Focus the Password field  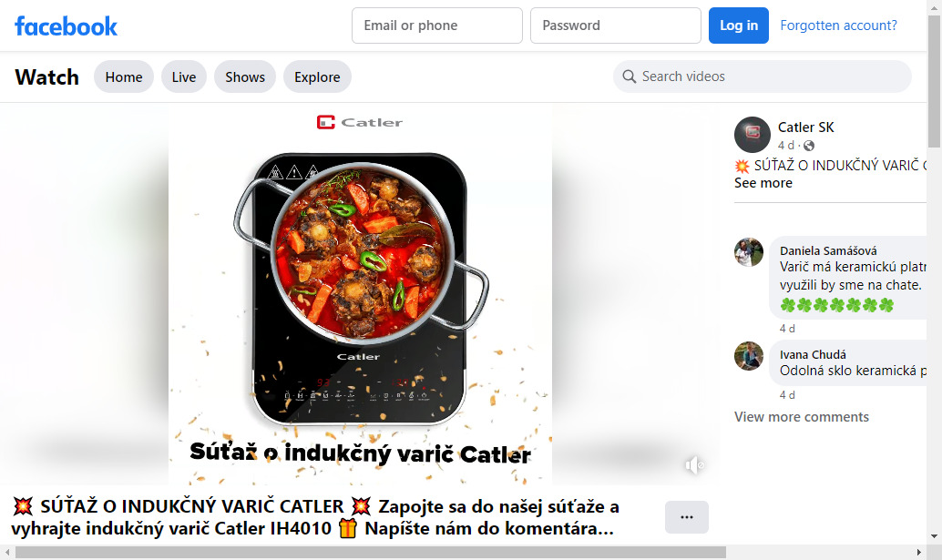pyautogui.click(x=615, y=25)
